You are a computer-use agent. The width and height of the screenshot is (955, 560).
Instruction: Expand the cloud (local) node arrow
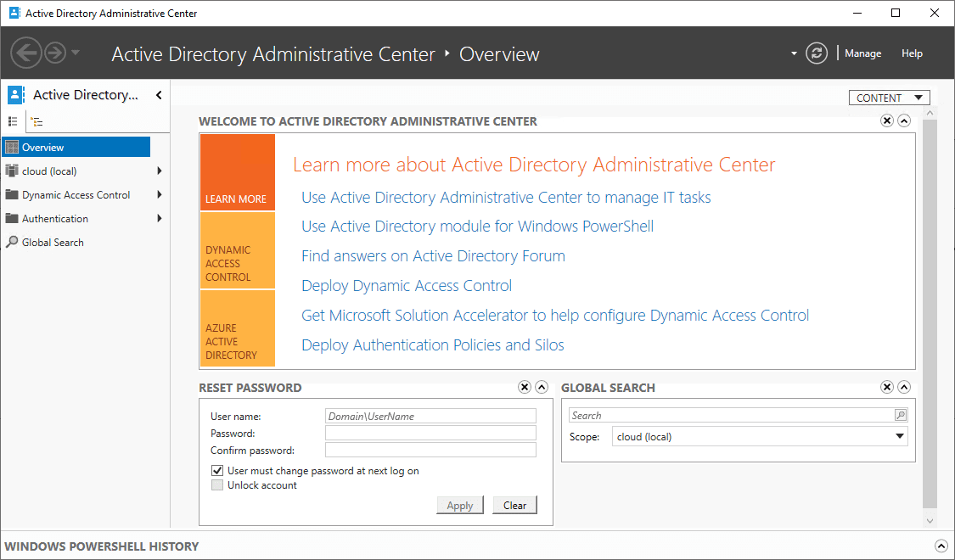[160, 171]
